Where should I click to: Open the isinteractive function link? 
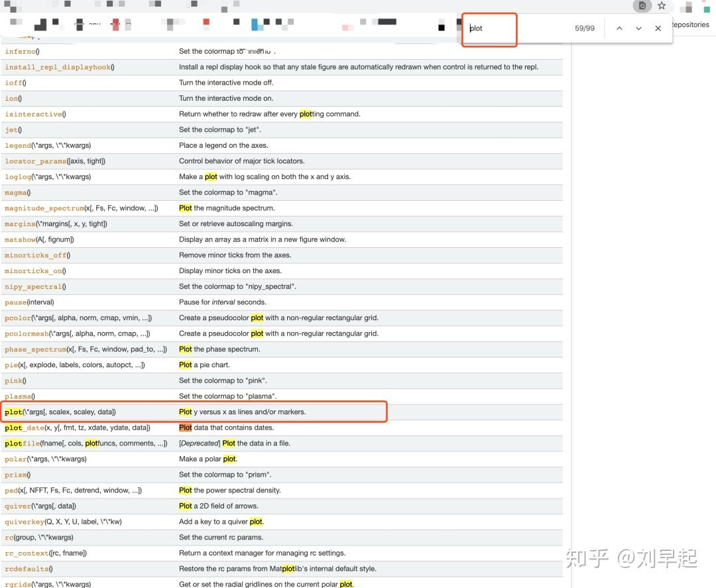click(x=33, y=114)
